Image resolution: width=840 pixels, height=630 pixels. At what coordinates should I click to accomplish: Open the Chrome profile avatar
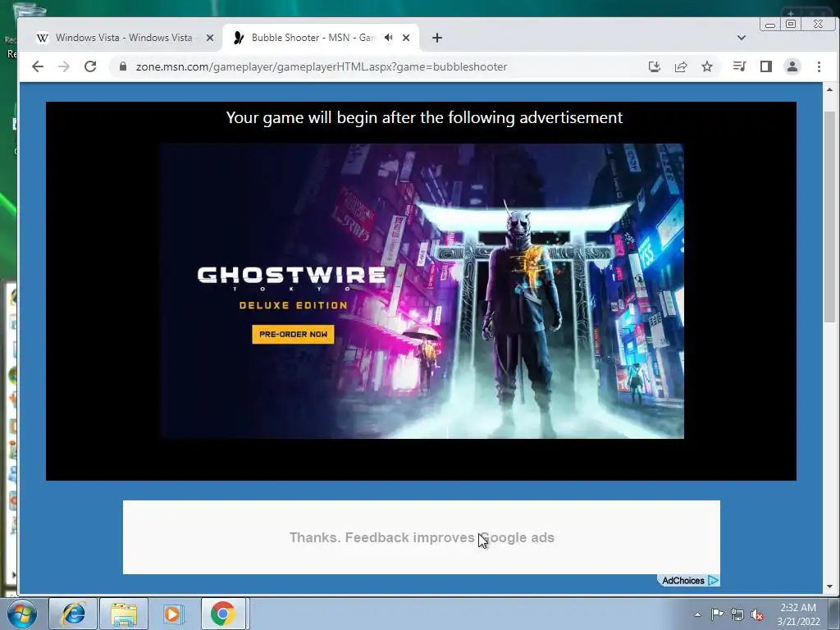pyautogui.click(x=792, y=66)
